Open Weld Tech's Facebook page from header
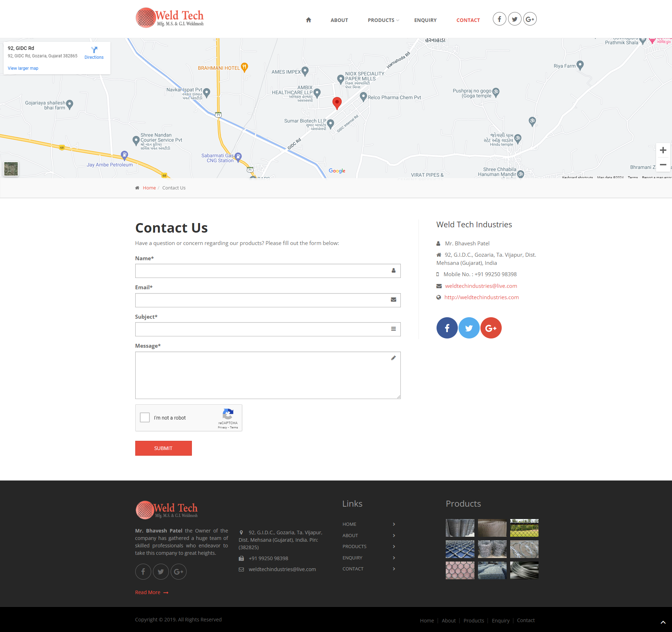 point(499,19)
